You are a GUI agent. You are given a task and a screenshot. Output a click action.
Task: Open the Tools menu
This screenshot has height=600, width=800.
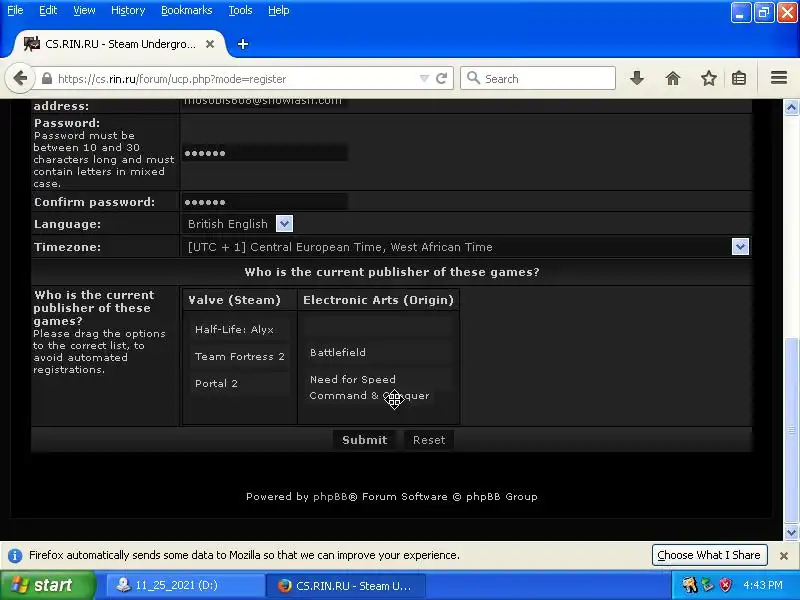[240, 10]
